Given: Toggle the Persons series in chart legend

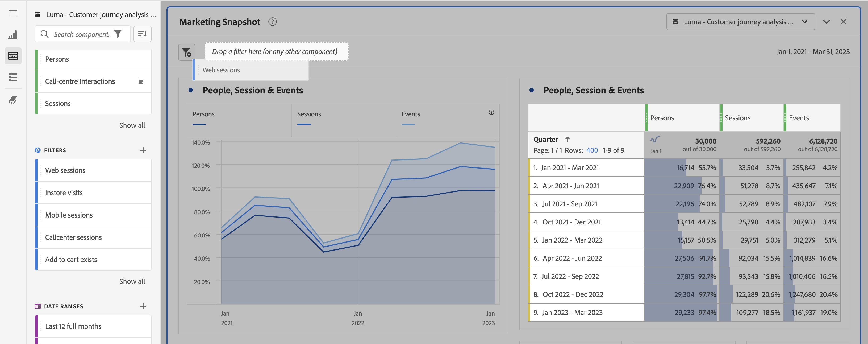Looking at the screenshot, I should pyautogui.click(x=203, y=114).
